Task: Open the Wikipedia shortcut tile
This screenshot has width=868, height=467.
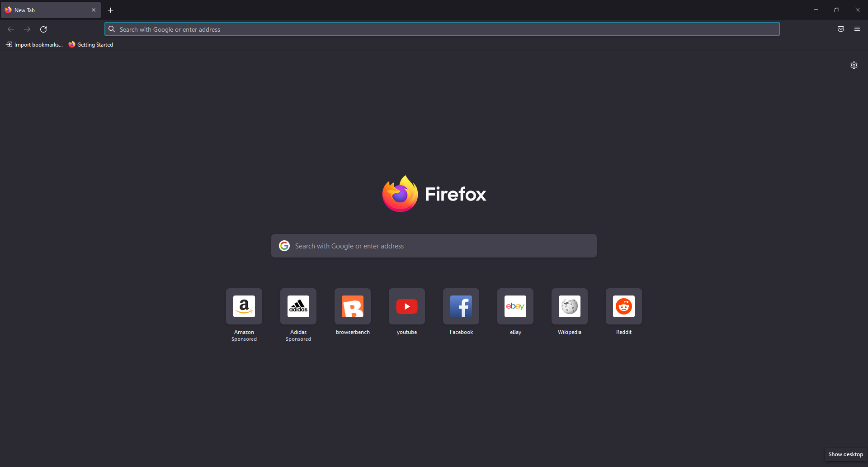Action: pyautogui.click(x=570, y=306)
